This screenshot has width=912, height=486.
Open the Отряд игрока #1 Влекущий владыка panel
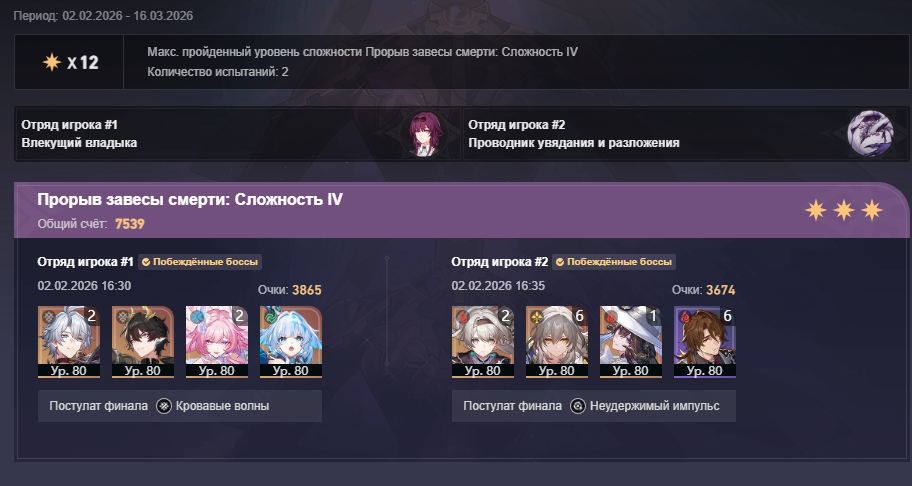238,134
